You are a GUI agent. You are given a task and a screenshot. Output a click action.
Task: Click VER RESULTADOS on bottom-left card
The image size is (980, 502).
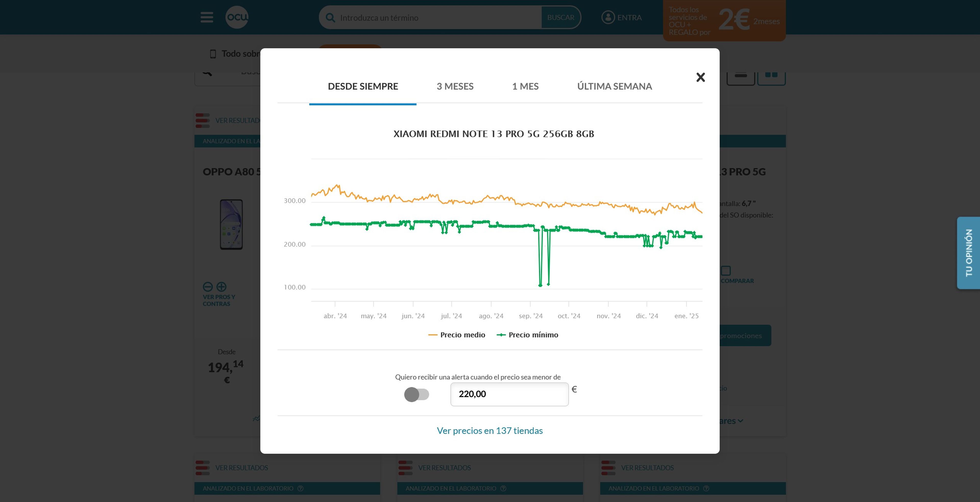242,468
